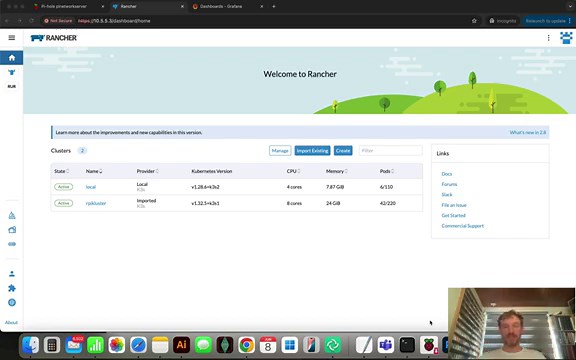
Task: Click the Manage clusters button
Action: (280, 151)
